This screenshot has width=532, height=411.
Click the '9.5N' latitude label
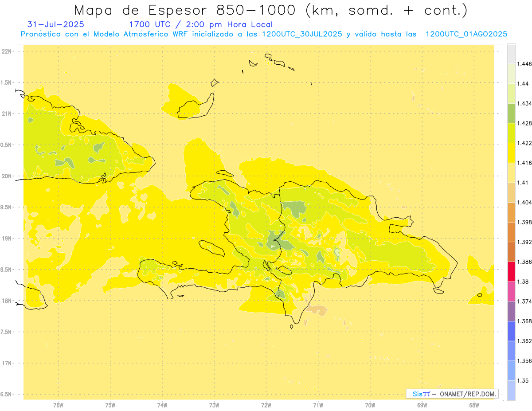coord(6,207)
